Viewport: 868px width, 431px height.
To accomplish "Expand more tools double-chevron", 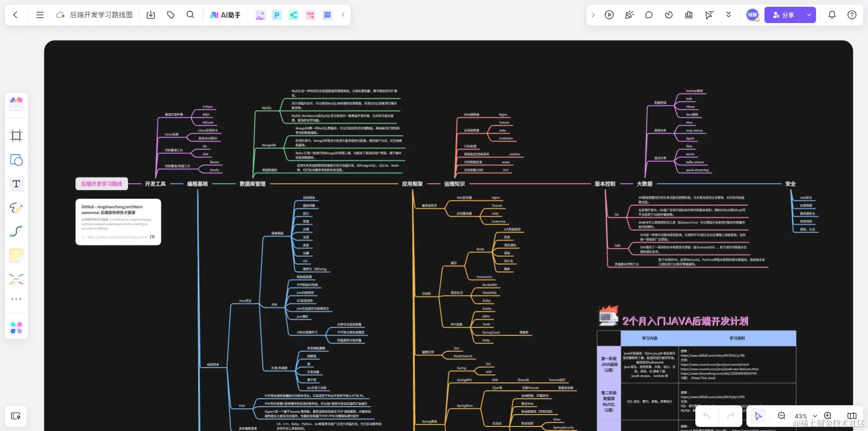I will pos(728,15).
